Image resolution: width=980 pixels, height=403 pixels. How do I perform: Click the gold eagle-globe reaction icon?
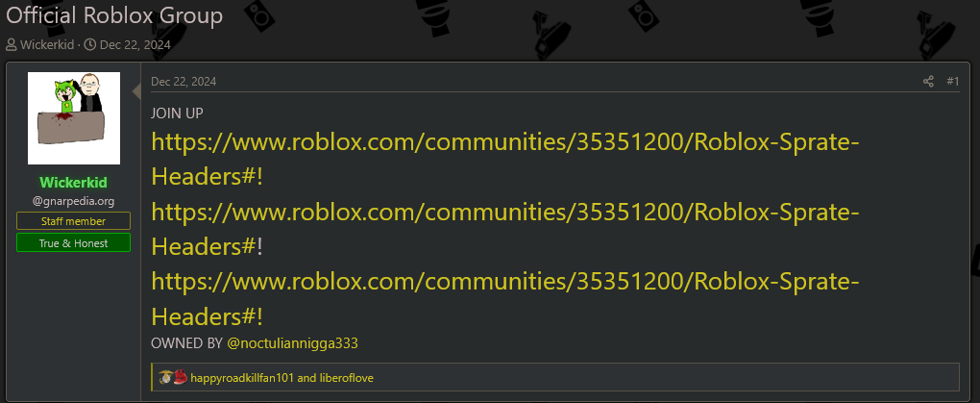click(165, 377)
